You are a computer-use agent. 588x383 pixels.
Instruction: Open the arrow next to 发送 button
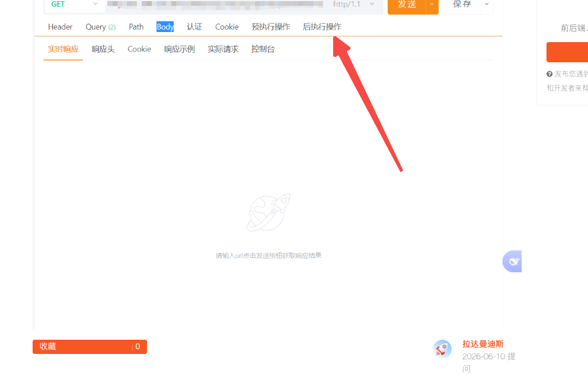pos(432,5)
